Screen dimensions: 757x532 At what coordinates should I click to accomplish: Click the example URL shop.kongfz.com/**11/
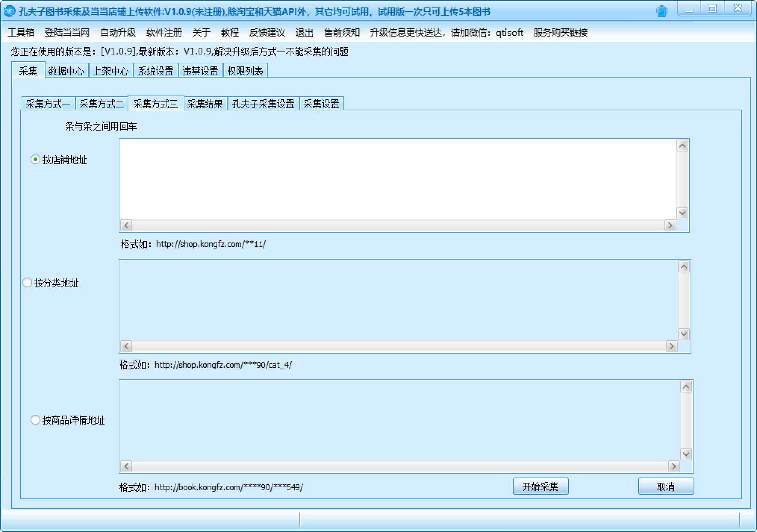[211, 244]
